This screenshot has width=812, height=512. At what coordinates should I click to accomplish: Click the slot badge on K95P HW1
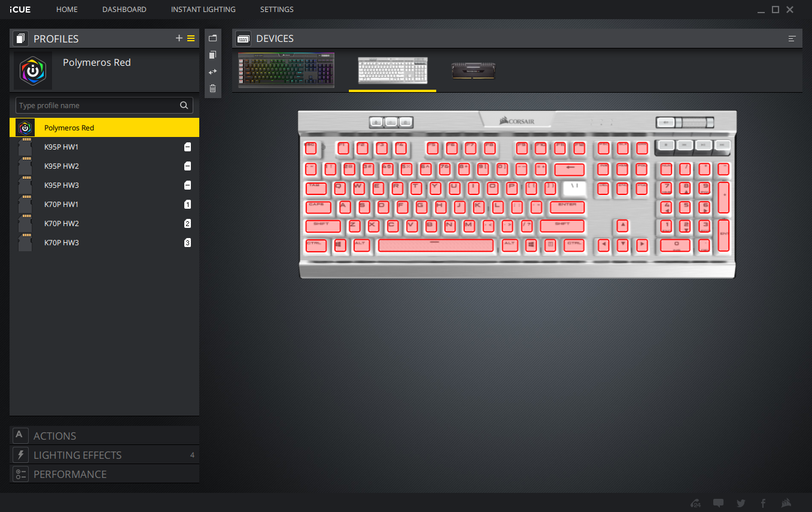pos(188,147)
